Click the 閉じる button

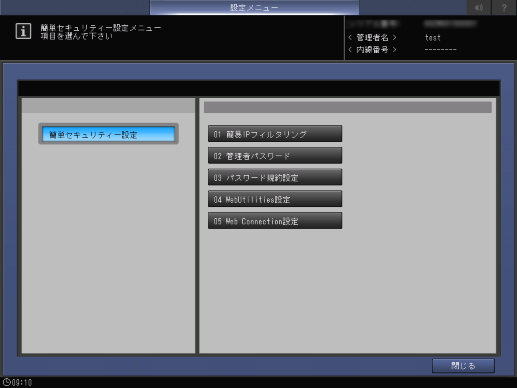point(463,366)
